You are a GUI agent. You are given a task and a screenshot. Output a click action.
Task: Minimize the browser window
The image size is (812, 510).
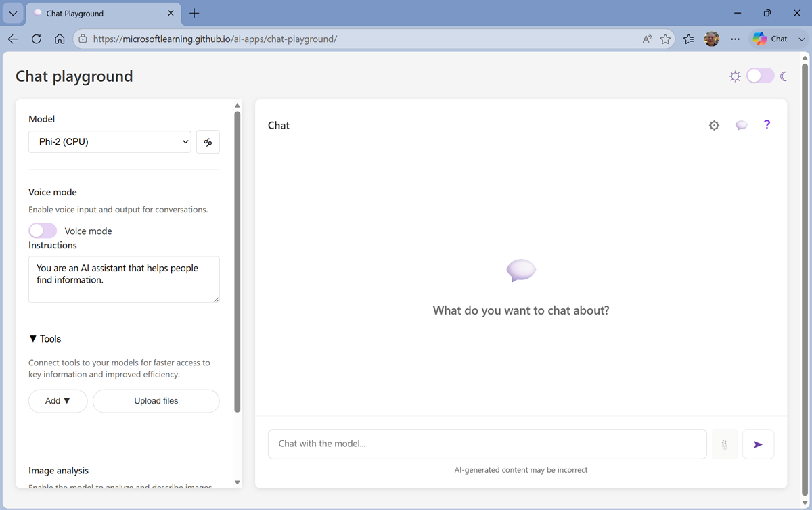coord(738,13)
